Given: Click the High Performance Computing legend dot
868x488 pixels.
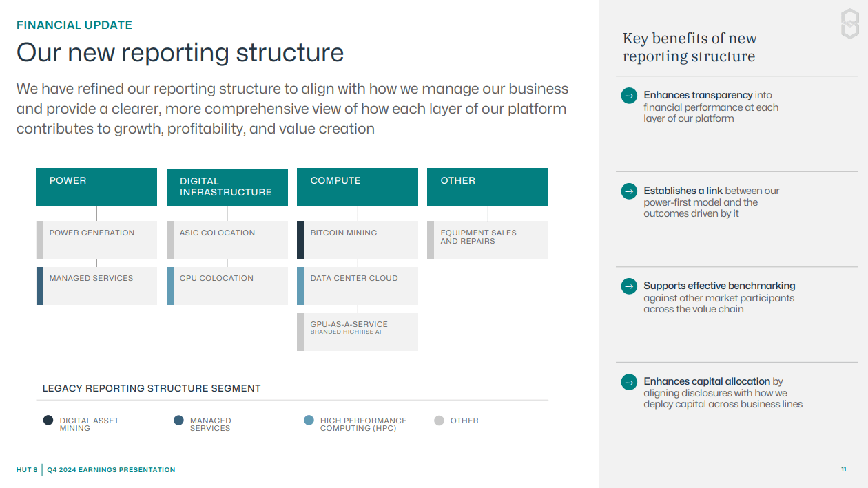Looking at the screenshot, I should pyautogui.click(x=309, y=421).
